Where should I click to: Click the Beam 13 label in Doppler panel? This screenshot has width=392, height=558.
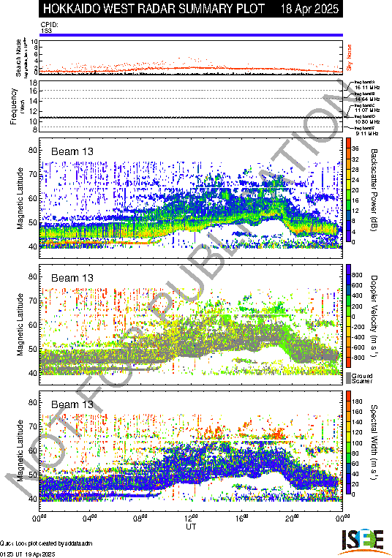pos(72,278)
